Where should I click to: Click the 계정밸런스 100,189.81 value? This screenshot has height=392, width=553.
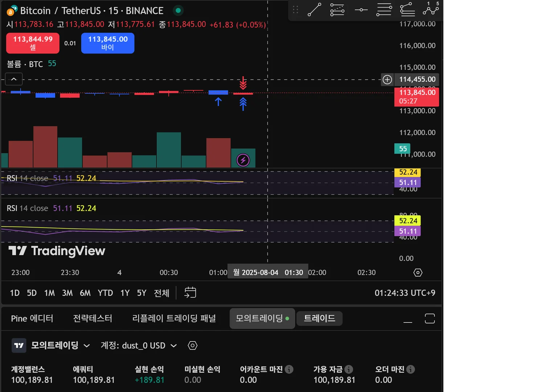pyautogui.click(x=32, y=380)
